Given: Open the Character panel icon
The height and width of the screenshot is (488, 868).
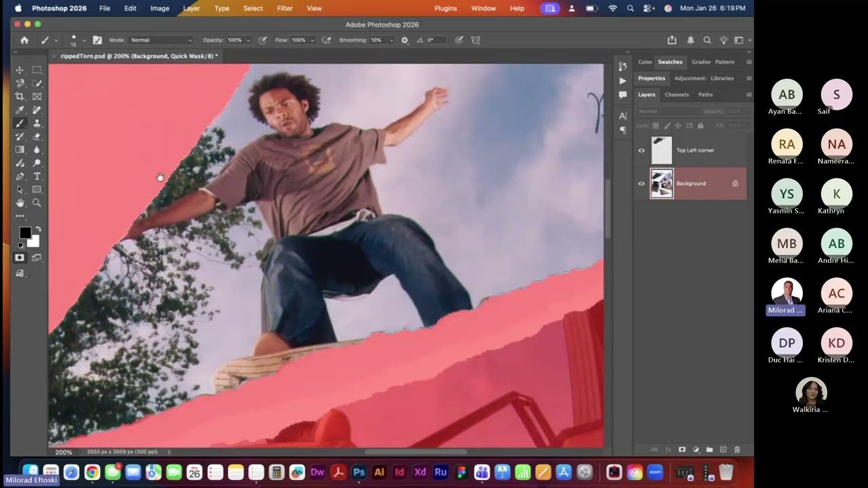Looking at the screenshot, I should 623,116.
